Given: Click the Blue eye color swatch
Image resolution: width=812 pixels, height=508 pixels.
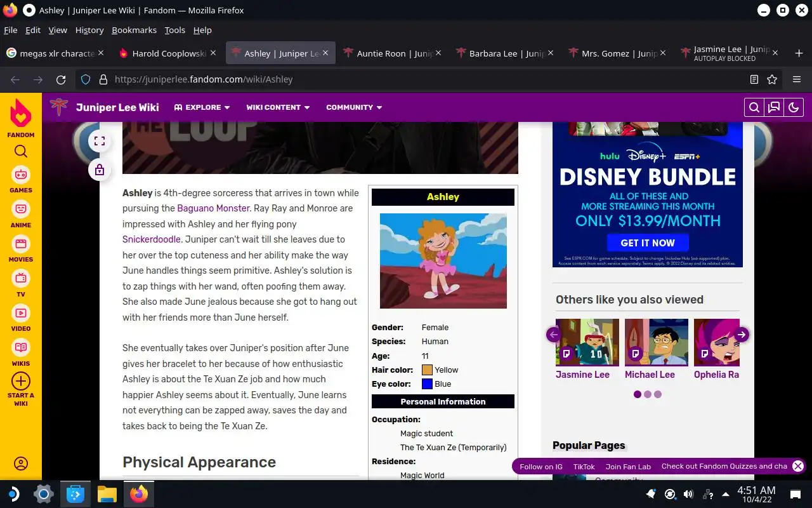Looking at the screenshot, I should (x=427, y=384).
